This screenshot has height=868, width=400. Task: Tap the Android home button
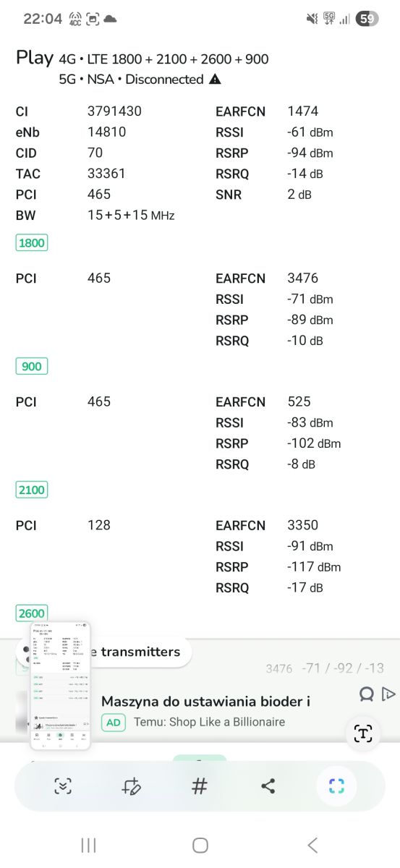pos(200,845)
